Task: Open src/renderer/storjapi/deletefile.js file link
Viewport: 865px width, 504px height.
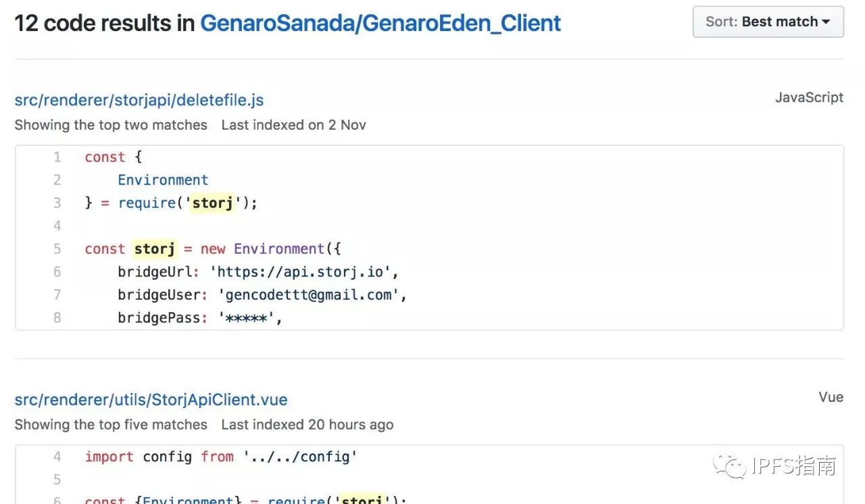Action: [139, 100]
